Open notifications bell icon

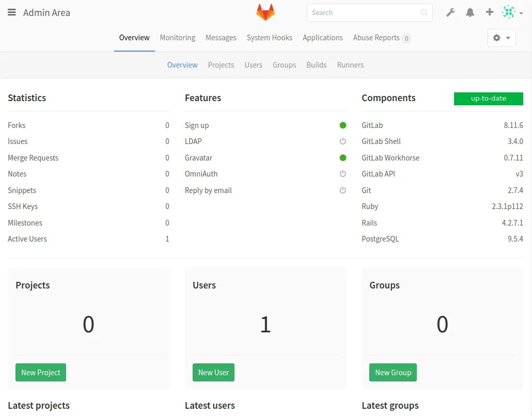[x=470, y=12]
